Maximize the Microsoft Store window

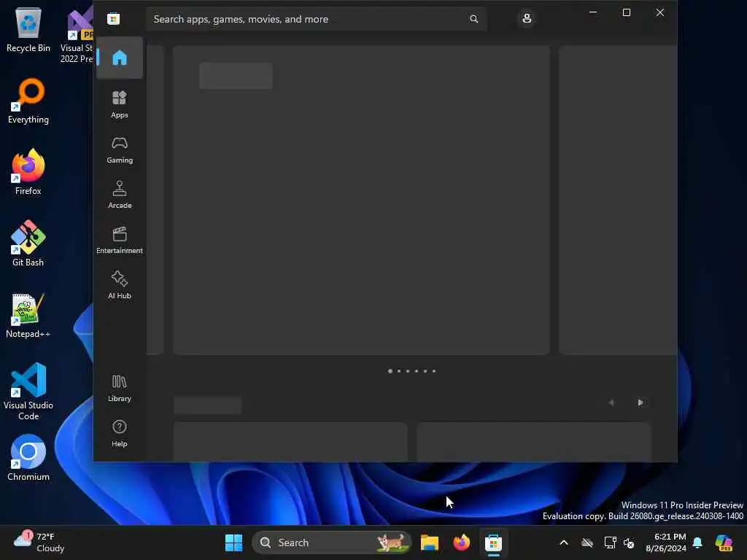click(x=627, y=12)
